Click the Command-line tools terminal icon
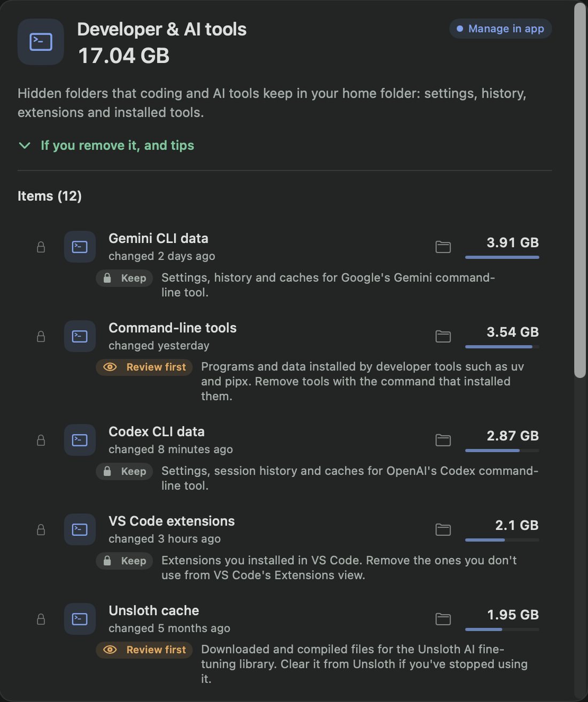Screen dimensions: 588x702 point(80,336)
